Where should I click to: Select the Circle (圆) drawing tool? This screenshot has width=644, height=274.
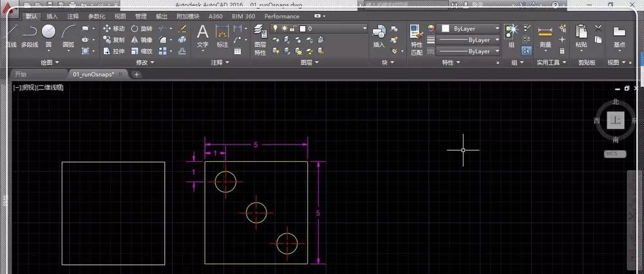click(x=48, y=36)
